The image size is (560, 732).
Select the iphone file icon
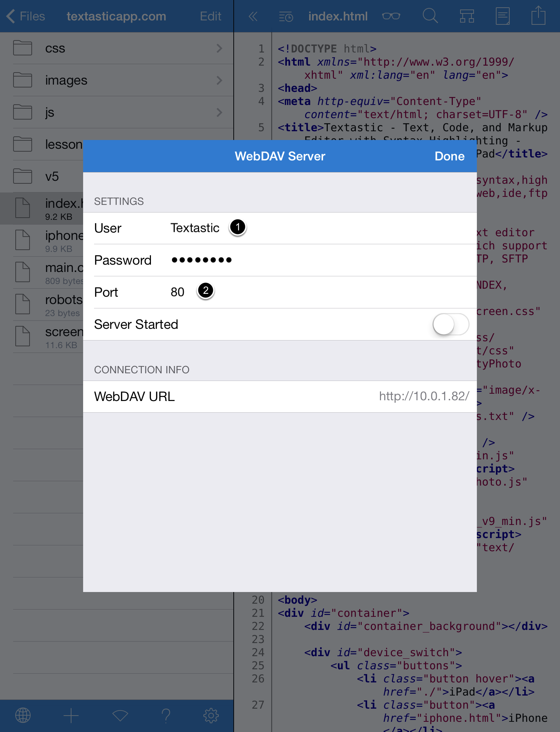23,240
